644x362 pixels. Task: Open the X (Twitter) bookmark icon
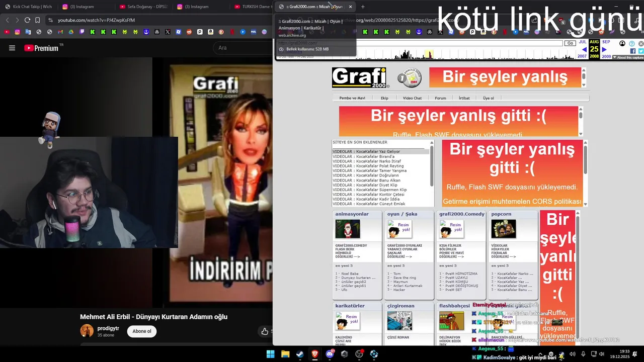(x=168, y=32)
